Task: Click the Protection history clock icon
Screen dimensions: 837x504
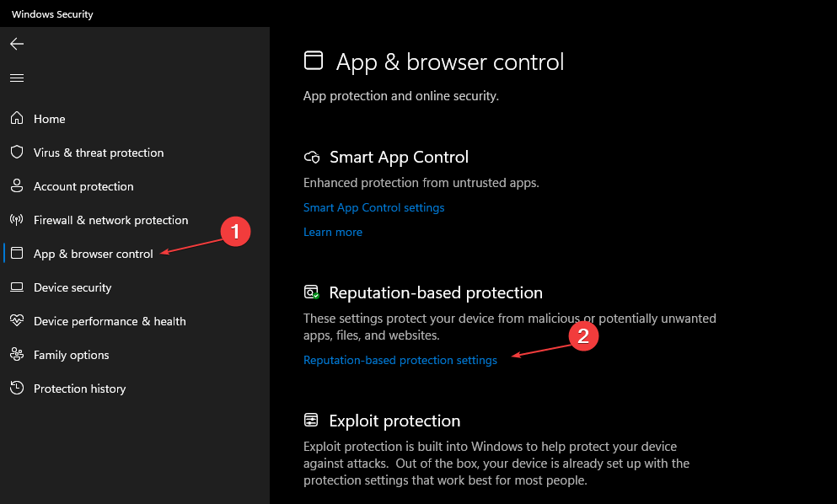Action: tap(16, 388)
